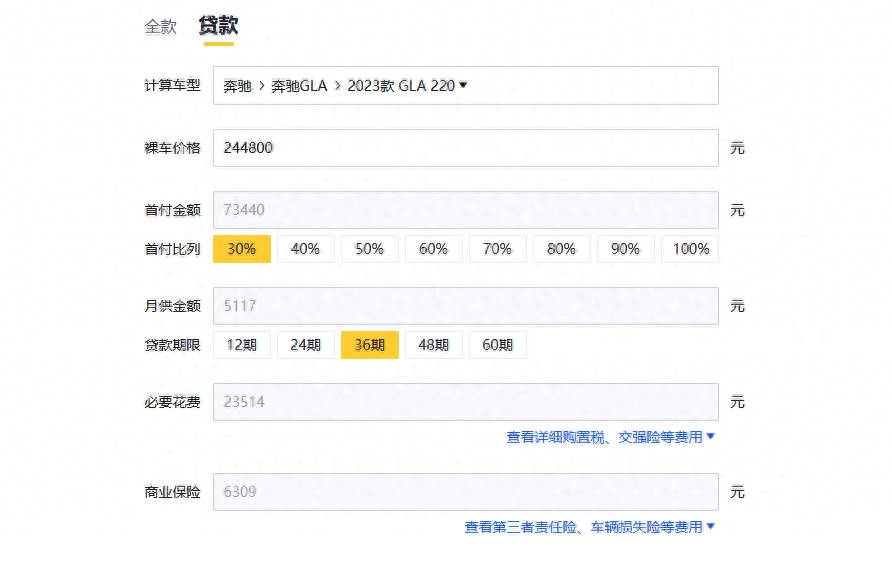
Task: Choose the 40% down payment option
Action: click(305, 249)
